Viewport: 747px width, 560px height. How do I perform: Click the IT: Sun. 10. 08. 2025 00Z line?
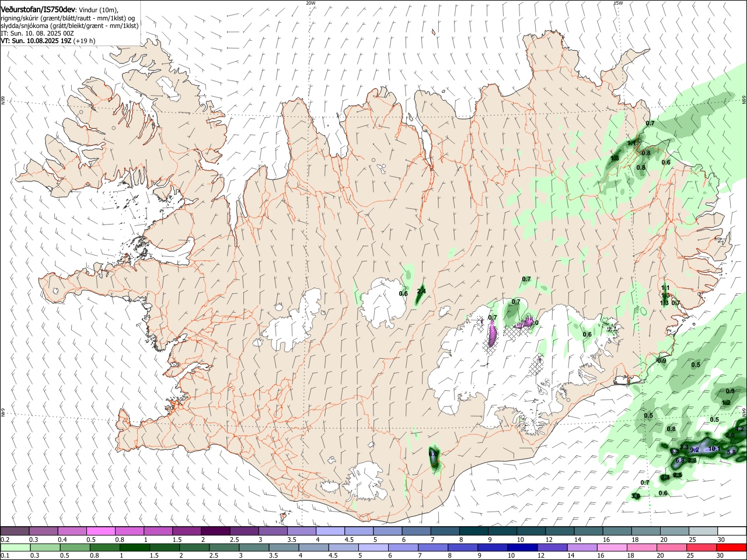tap(37, 33)
